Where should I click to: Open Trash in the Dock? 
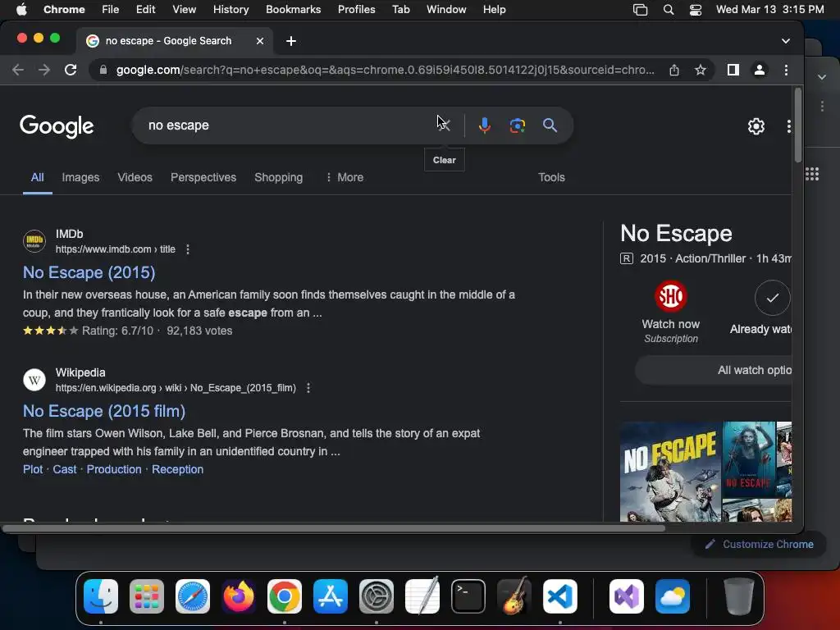(x=739, y=596)
